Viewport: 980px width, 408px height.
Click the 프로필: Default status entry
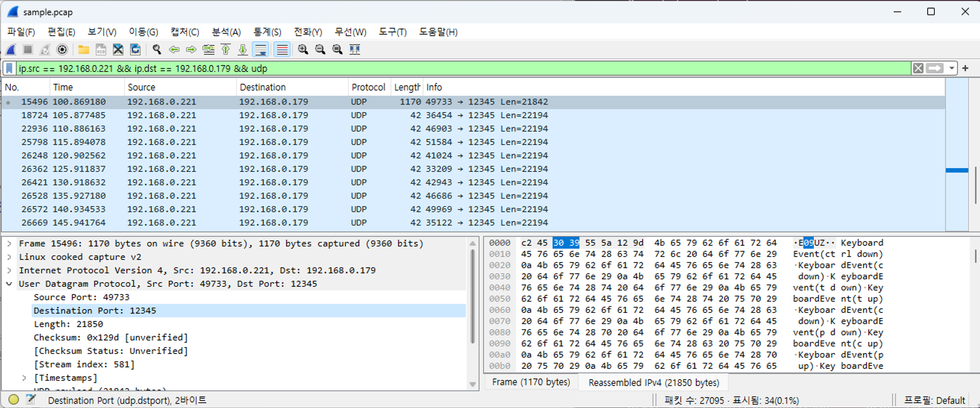pyautogui.click(x=934, y=400)
